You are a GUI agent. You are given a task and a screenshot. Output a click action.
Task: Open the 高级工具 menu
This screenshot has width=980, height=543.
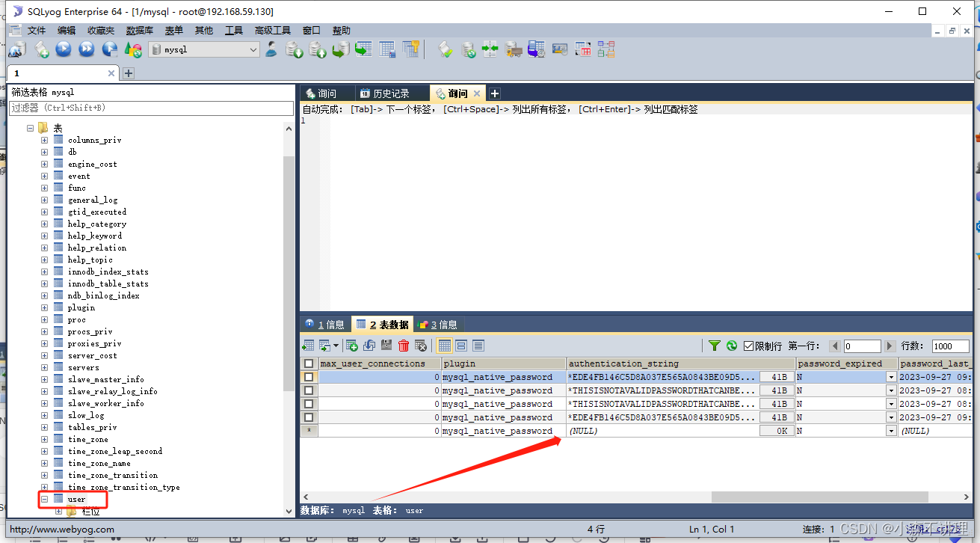pos(272,31)
